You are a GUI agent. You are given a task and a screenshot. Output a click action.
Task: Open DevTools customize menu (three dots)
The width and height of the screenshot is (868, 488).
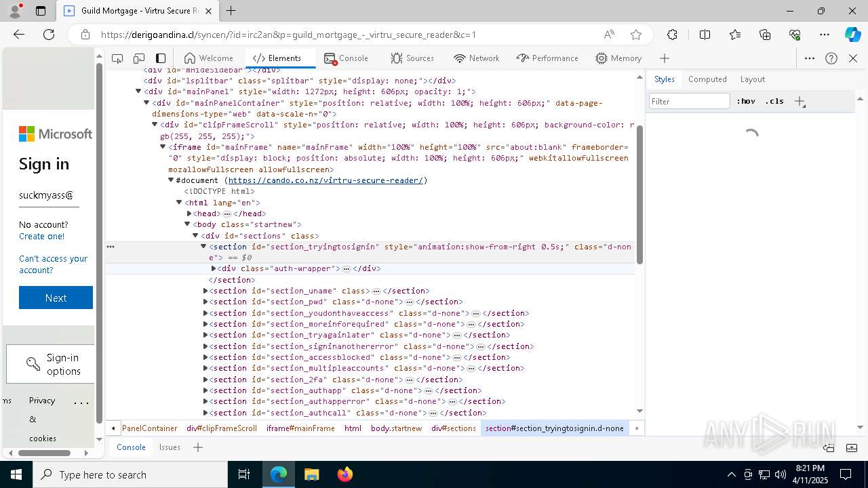(x=810, y=58)
